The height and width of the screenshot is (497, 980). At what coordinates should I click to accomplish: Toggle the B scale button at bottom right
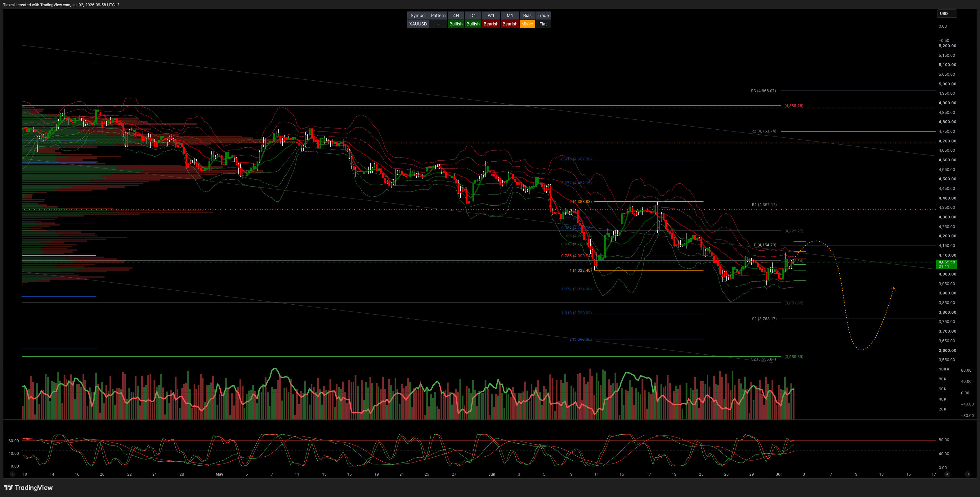tap(968, 474)
